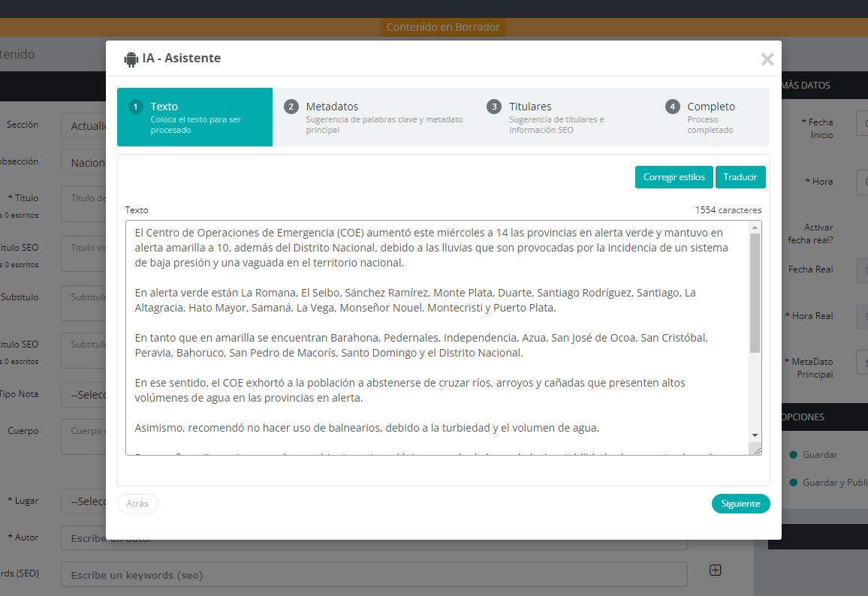Select the Guardar y Publicar radio option
868x596 pixels.
[x=793, y=483]
